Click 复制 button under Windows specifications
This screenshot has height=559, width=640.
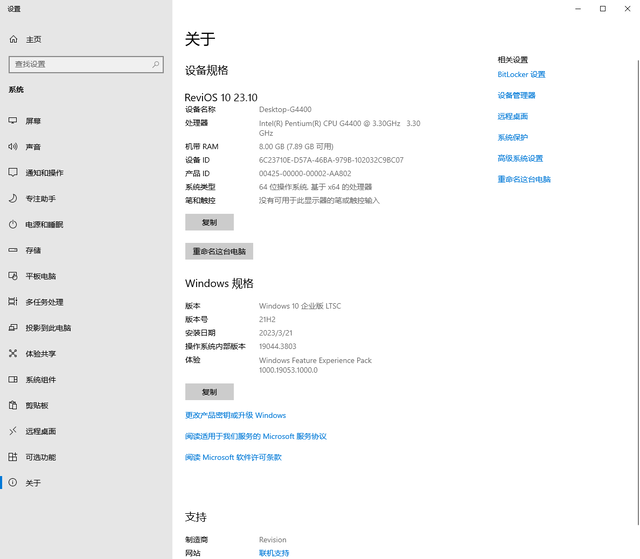point(209,392)
